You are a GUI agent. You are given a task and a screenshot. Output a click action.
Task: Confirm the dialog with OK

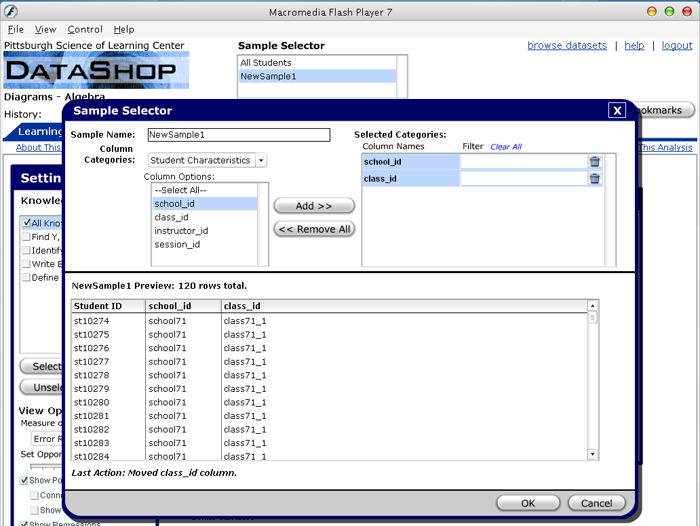point(527,503)
